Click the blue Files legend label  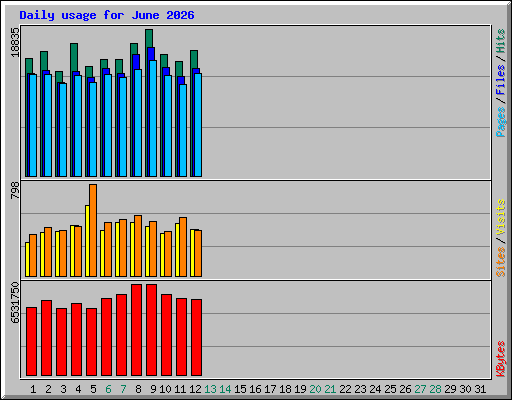tap(500, 80)
